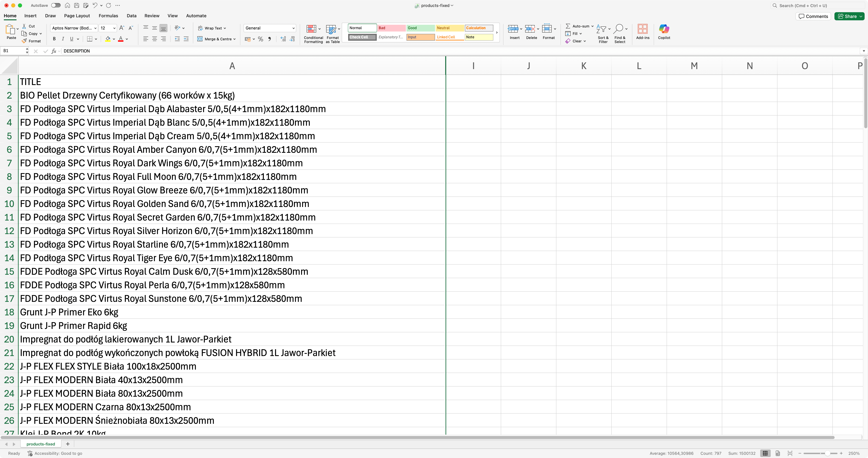Click the fill color swatch

coord(107,39)
